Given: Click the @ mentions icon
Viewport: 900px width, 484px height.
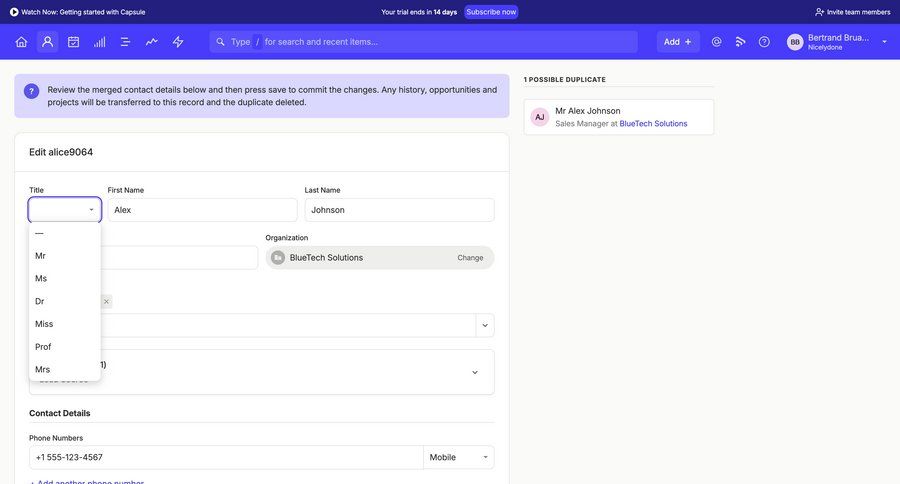Looking at the screenshot, I should click(x=716, y=42).
